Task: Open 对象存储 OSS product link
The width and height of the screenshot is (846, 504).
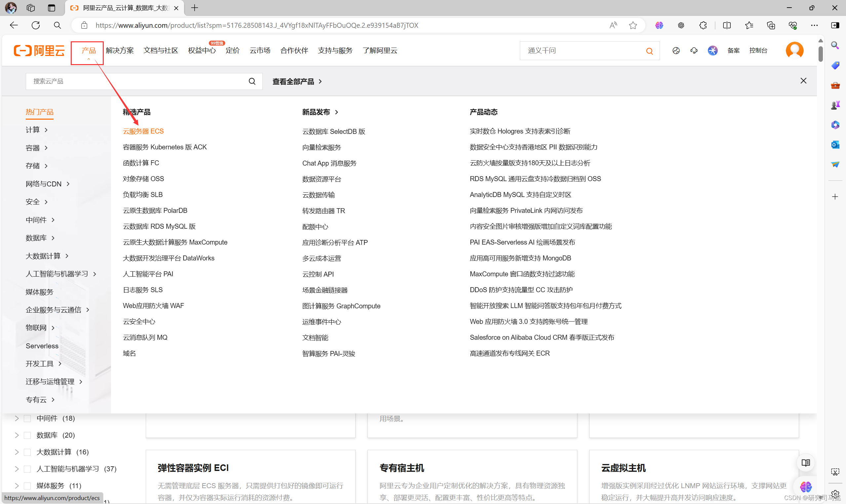Action: coord(143,179)
